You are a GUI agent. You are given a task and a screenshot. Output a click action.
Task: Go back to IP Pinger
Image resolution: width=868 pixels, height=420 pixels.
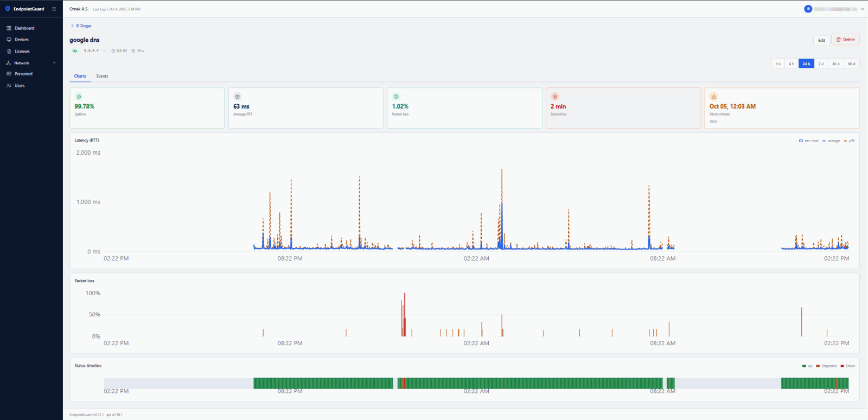(x=81, y=26)
